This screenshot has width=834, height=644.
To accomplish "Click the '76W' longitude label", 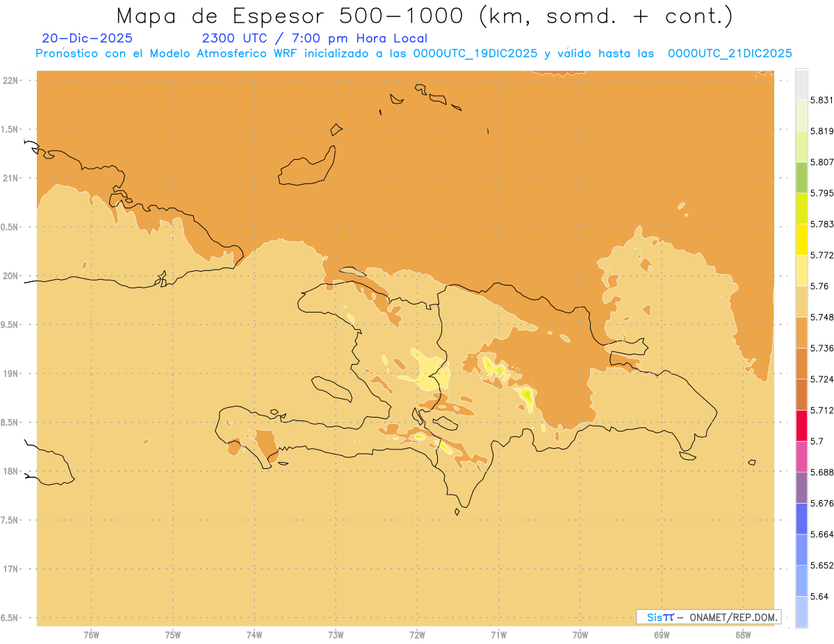I will (x=91, y=635).
